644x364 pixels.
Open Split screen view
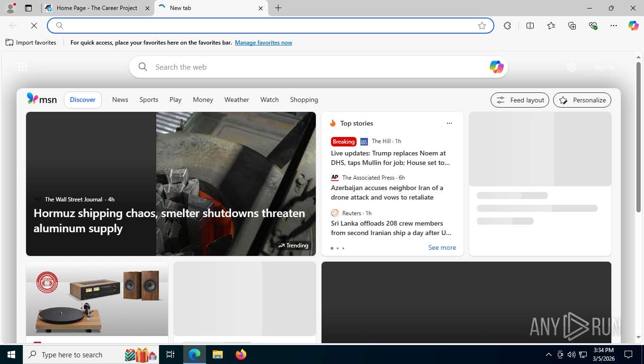530,26
